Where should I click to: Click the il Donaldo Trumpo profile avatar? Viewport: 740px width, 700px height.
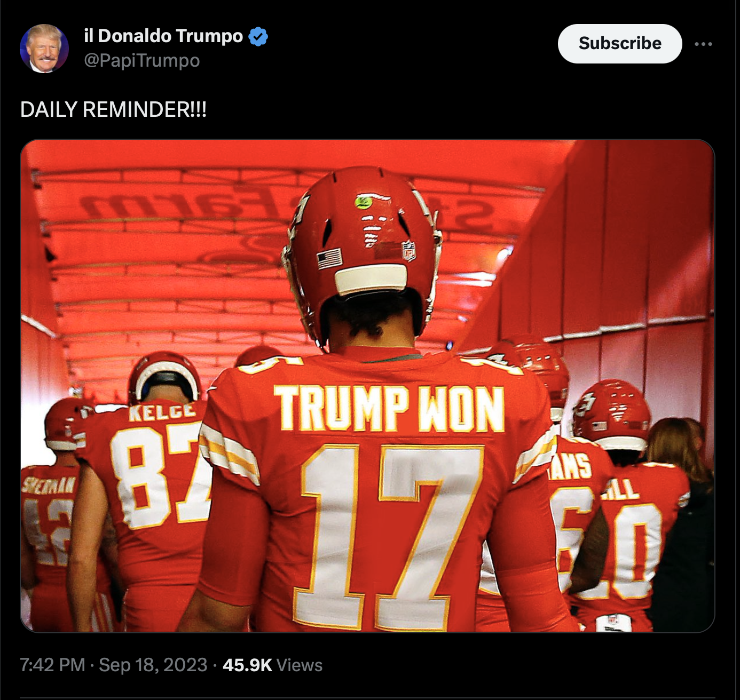coord(44,49)
